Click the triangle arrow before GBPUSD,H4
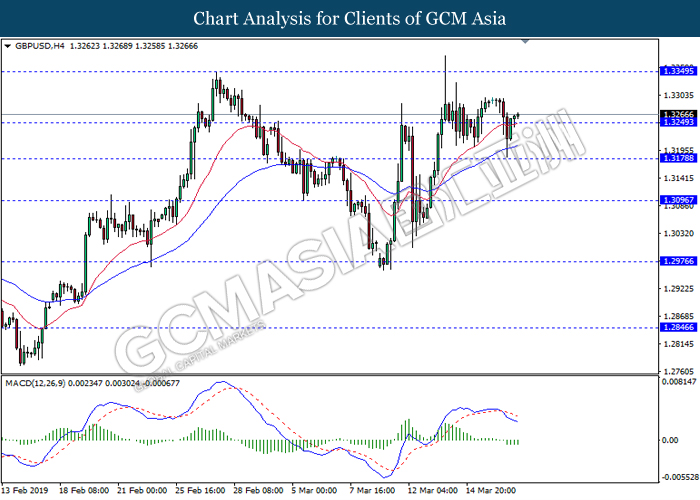Viewport: 700px width, 500px height. click(8, 46)
